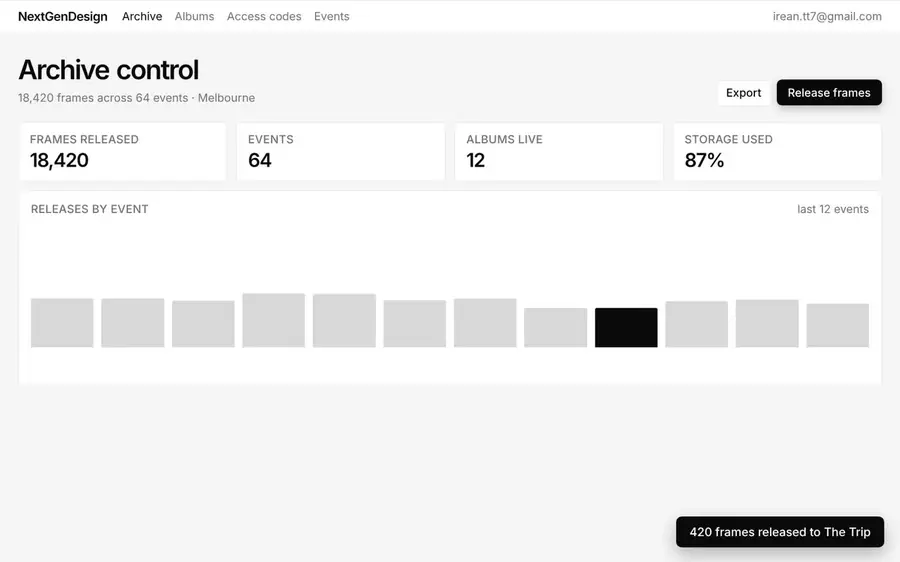Click the NextGenDesign brand logo
Viewport: 900px width, 562px height.
63,16
